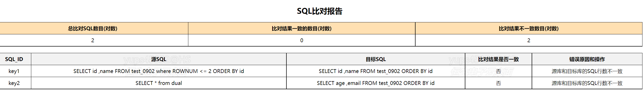Click the 比对结果是否一致 column header
Screen dimensions: 644x104
(x=498, y=59)
